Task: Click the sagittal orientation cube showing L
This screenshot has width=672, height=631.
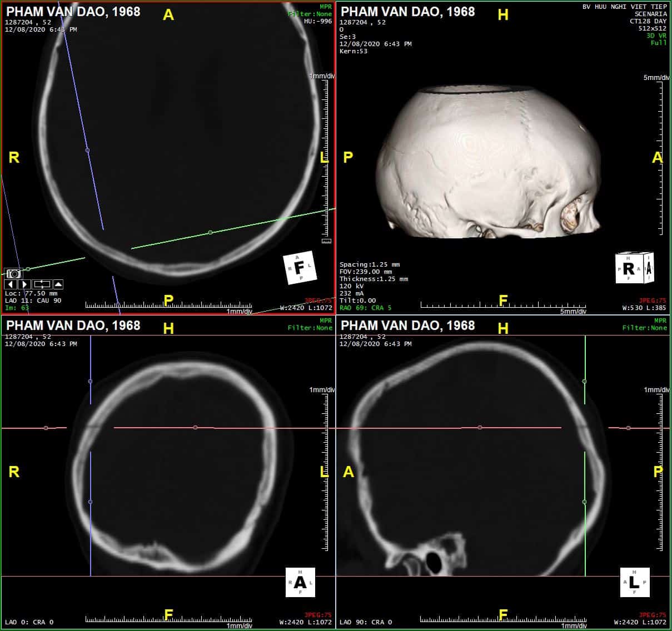Action: [634, 582]
